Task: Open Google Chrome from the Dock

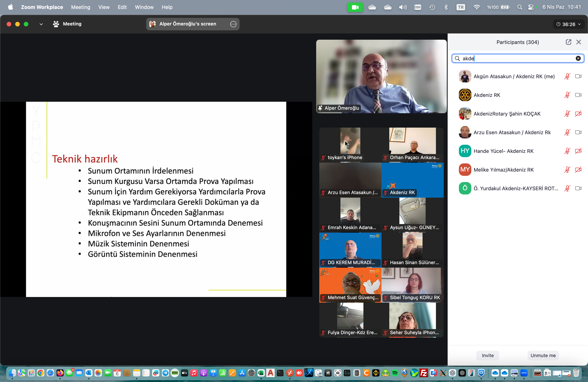Action: tap(41, 373)
